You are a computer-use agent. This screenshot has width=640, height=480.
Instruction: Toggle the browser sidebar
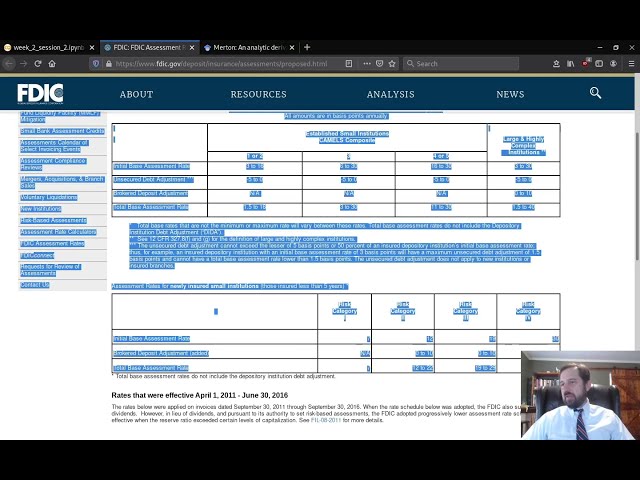(x=599, y=64)
